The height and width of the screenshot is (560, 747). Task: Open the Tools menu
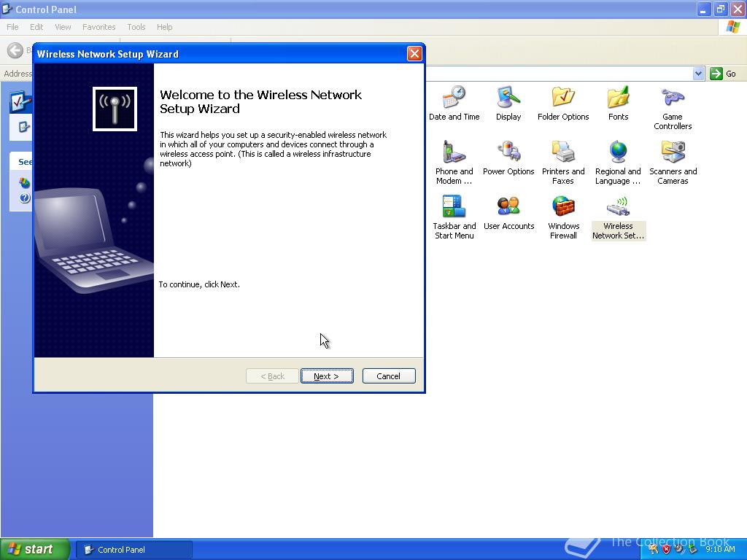coord(136,27)
